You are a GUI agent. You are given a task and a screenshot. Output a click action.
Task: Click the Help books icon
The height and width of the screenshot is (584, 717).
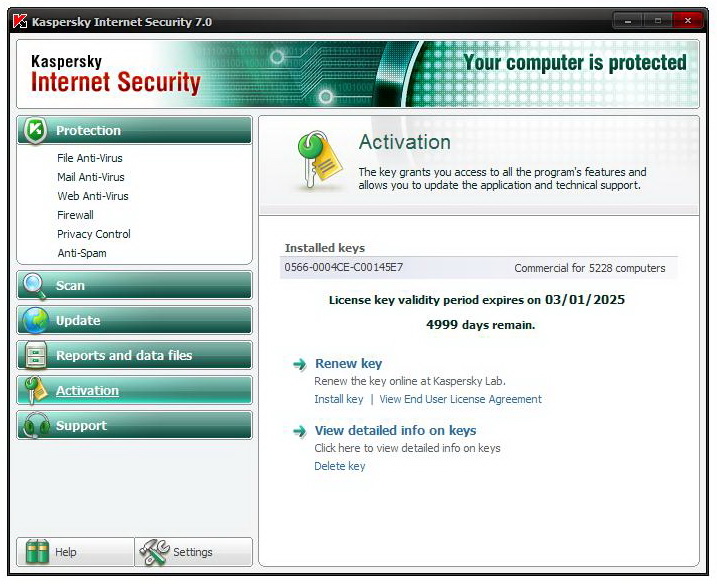click(x=37, y=552)
